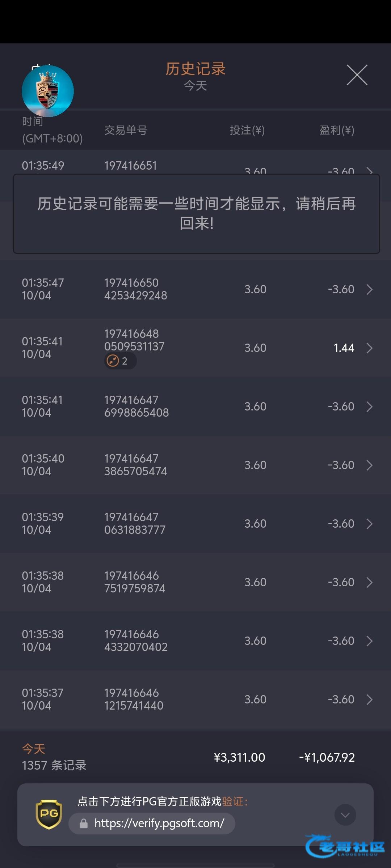This screenshot has width=391, height=868.
Task: Open arrow for transaction 0631883777
Action: point(369,524)
